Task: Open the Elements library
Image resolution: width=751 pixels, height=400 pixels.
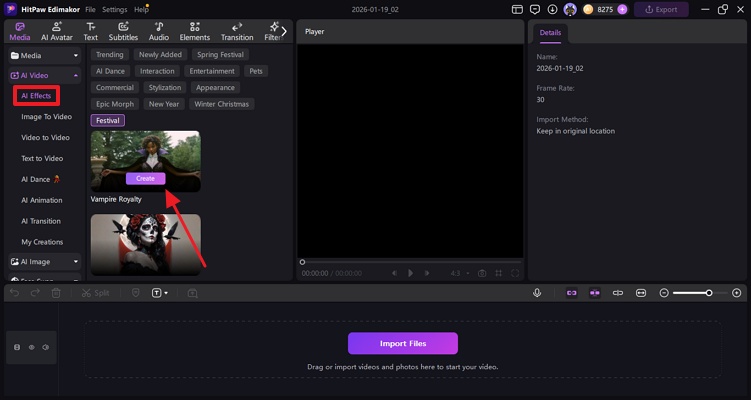Action: 194,31
